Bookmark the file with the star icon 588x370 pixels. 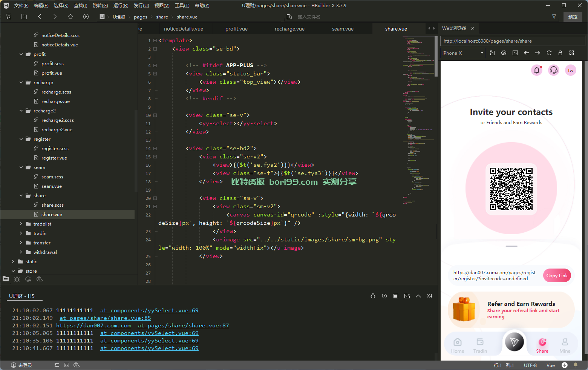(x=70, y=17)
